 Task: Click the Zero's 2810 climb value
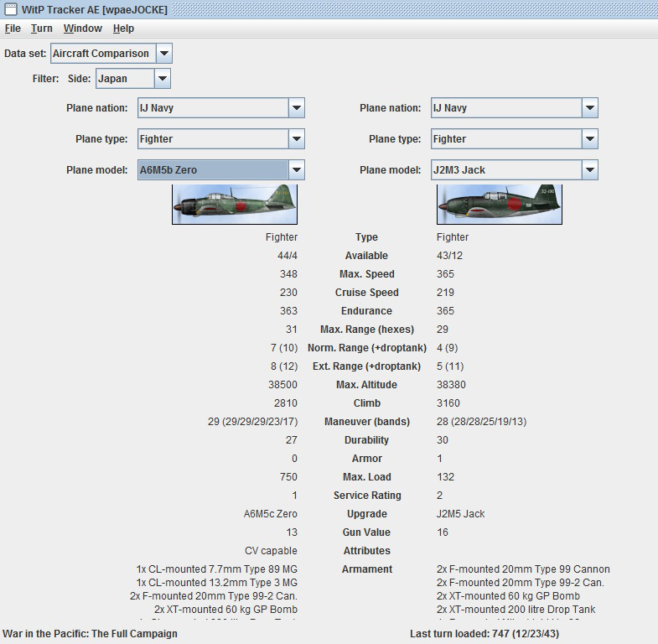286,403
